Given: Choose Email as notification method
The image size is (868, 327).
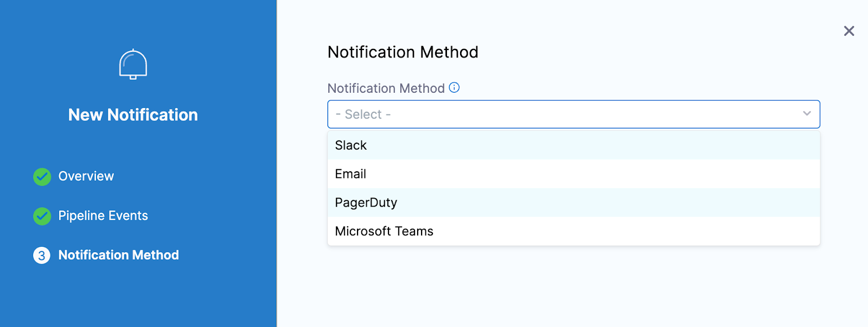Looking at the screenshot, I should tap(573, 174).
